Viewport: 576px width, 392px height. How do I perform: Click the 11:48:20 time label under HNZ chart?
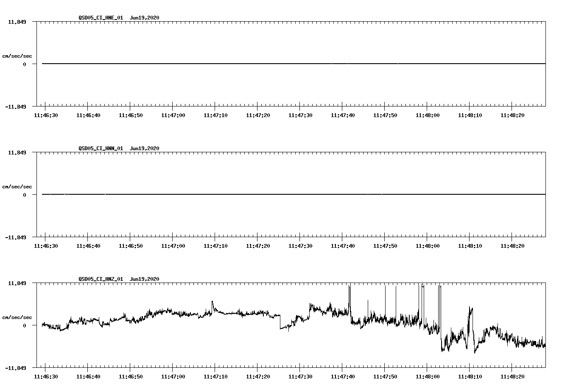(x=512, y=377)
